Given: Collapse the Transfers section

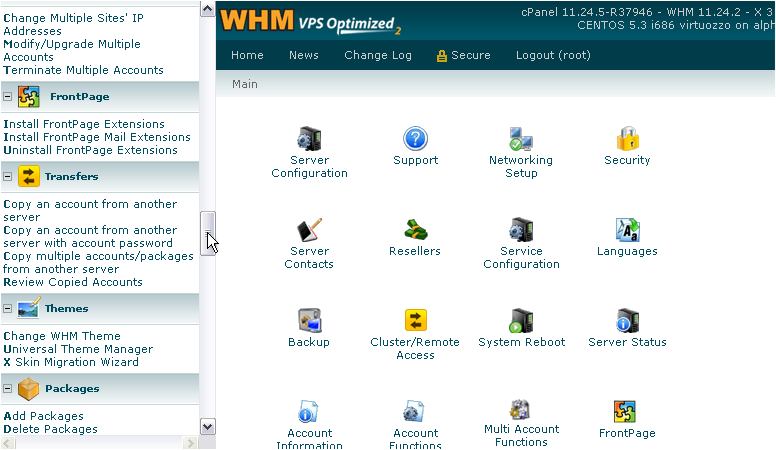Looking at the screenshot, I should tap(7, 176).
